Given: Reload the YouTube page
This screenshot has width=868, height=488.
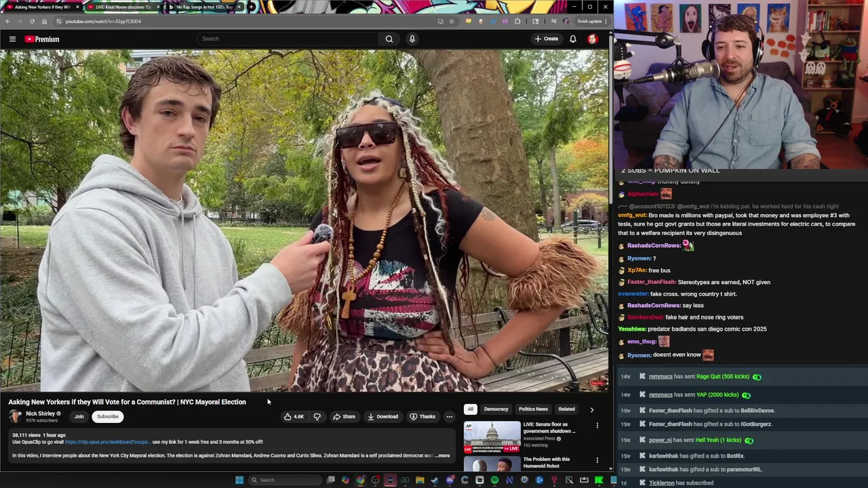Looking at the screenshot, I should [x=32, y=21].
